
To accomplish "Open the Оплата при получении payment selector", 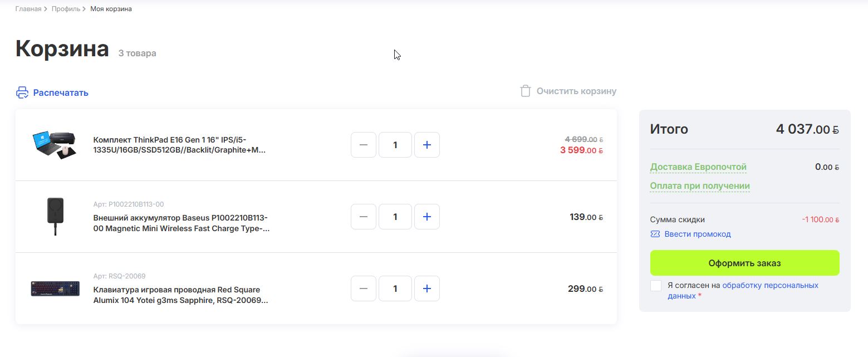I will click(700, 186).
